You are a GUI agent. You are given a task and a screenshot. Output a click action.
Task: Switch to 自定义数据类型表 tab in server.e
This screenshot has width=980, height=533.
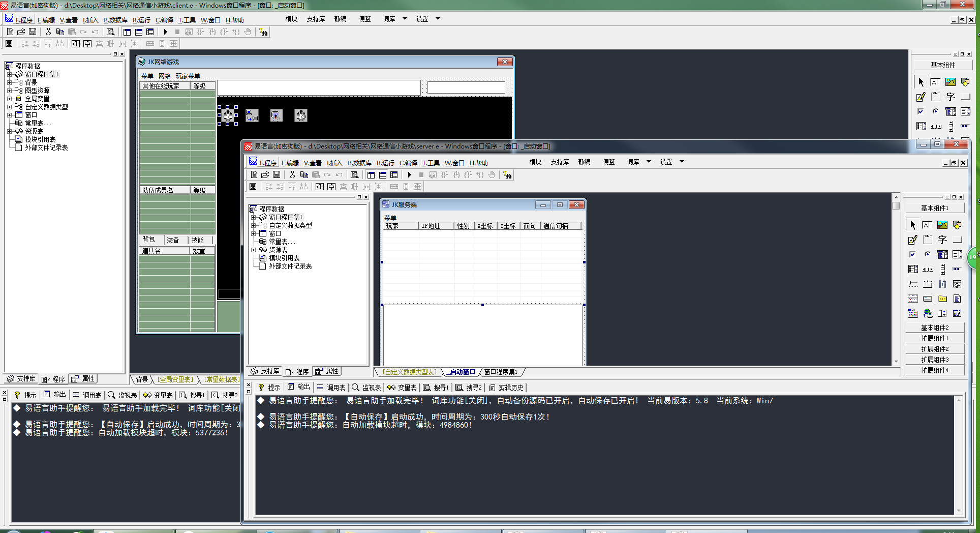click(410, 372)
